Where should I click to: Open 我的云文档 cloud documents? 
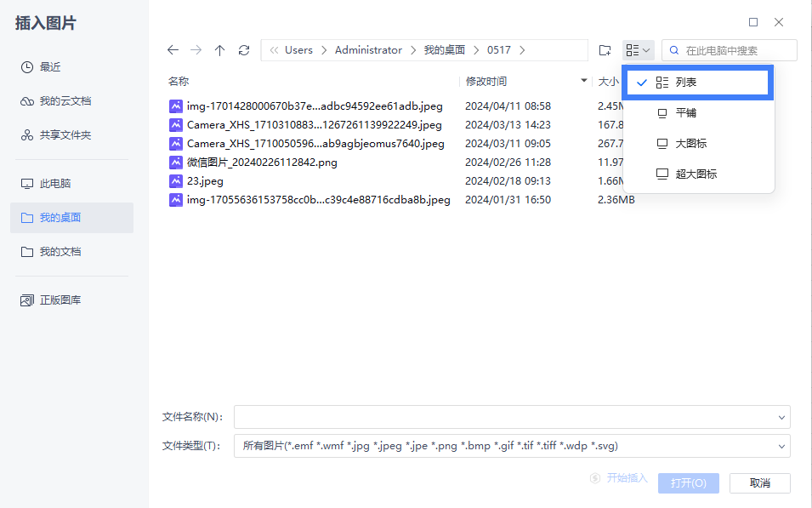65,101
